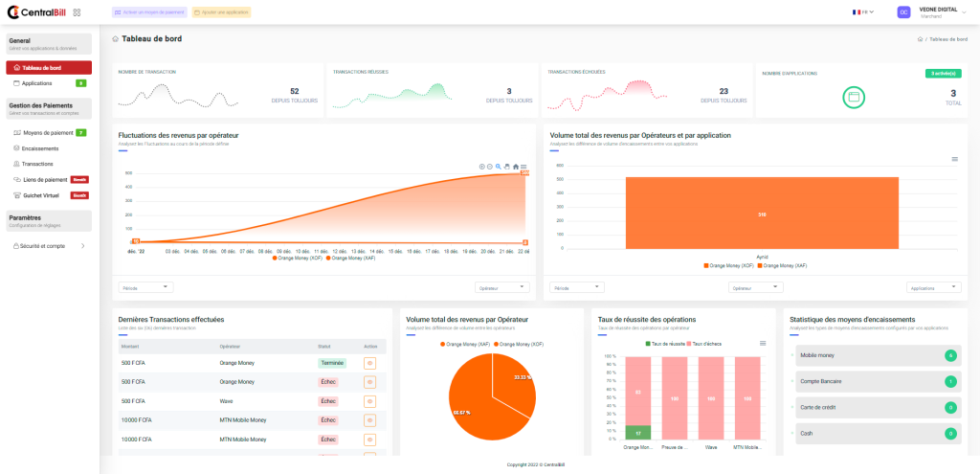The height and width of the screenshot is (474, 980).
Task: Toggle Orange Money (XAF) in the pie chart legend
Action: (466, 345)
